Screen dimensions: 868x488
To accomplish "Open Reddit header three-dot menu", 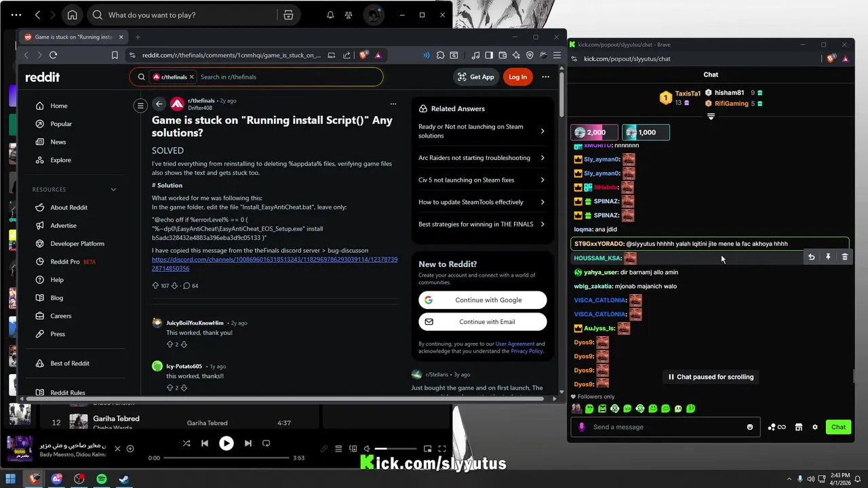I will point(545,77).
